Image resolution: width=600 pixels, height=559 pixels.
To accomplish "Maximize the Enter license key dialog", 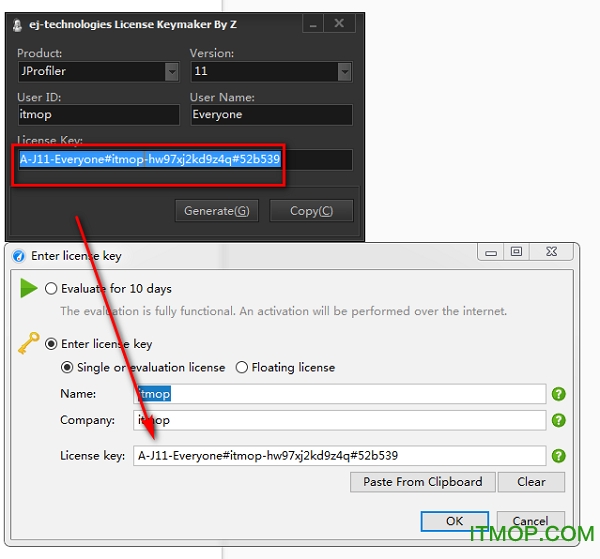I will coord(516,252).
